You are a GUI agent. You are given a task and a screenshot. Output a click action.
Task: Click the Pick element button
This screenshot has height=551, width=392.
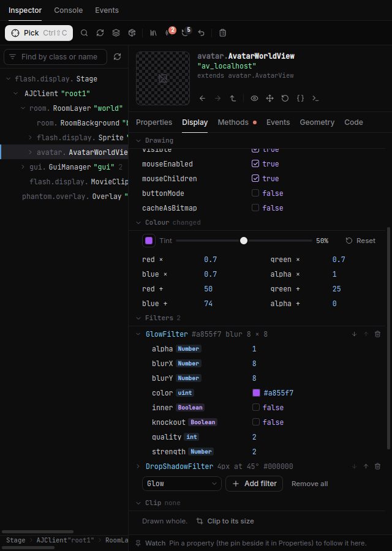[39, 33]
